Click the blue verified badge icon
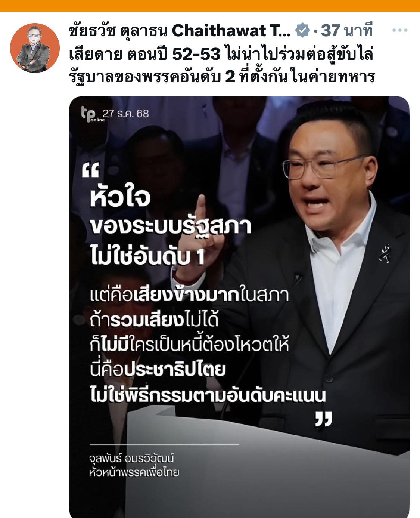 (302, 31)
